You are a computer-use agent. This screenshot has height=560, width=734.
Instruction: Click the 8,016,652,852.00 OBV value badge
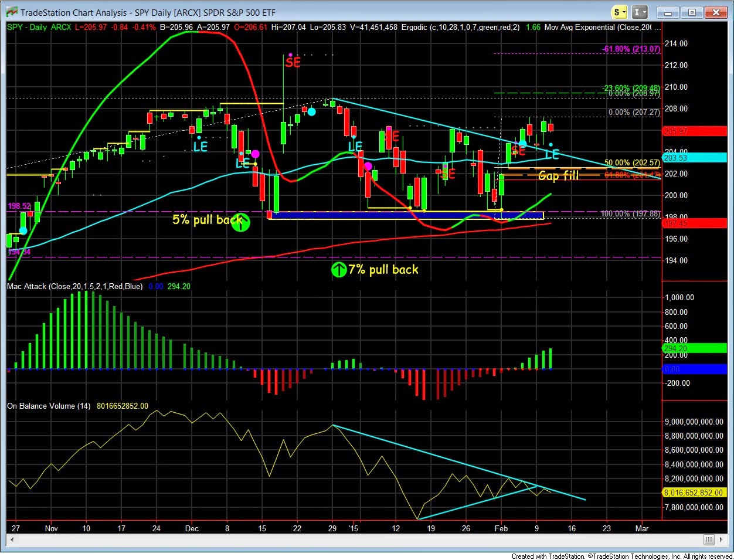click(695, 493)
